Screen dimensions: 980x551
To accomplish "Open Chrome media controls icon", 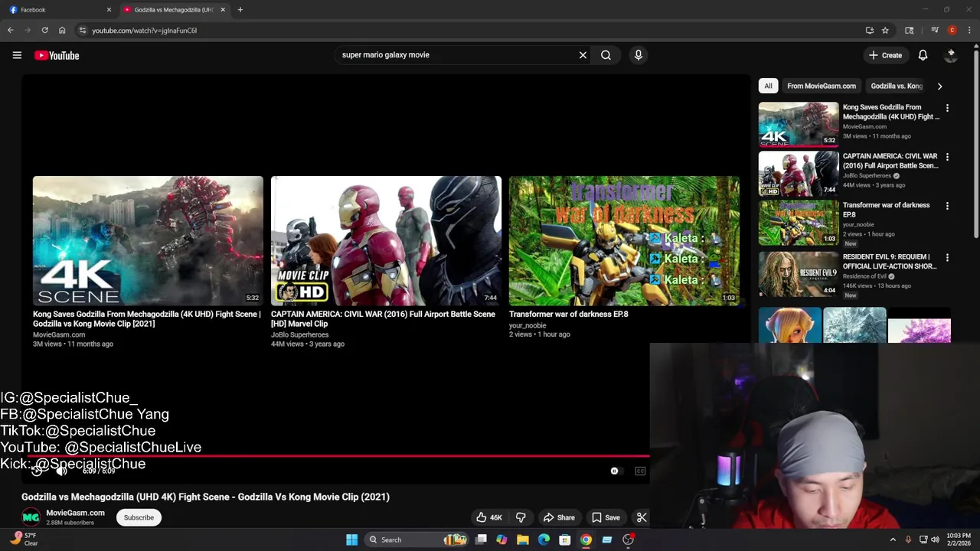I will (935, 31).
